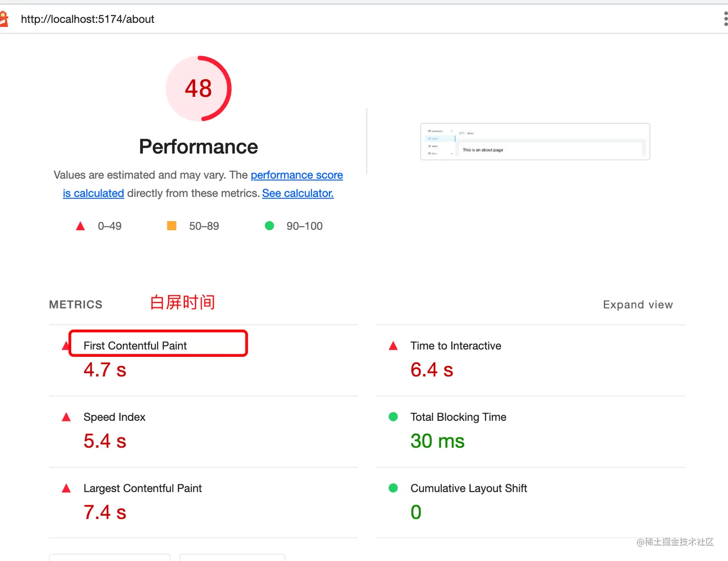Click the red triangle beside Largest Contentful Paint
Screen dimensions: 728x561
66,488
